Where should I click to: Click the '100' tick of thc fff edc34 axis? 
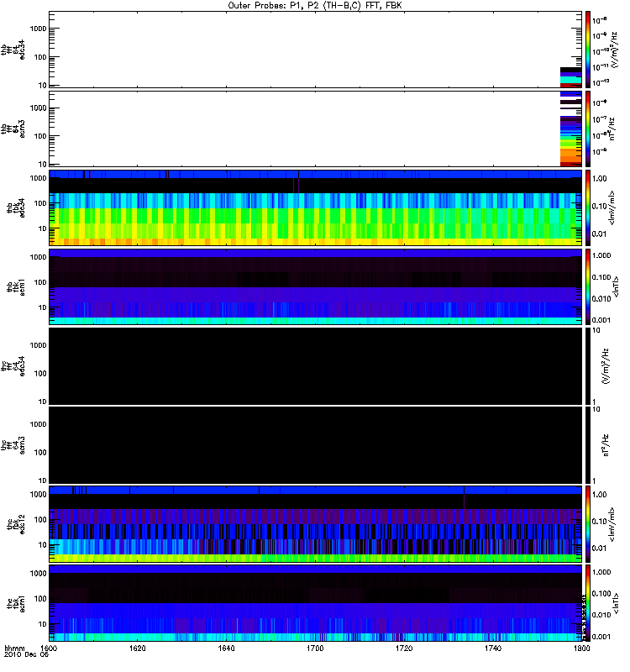coord(39,374)
